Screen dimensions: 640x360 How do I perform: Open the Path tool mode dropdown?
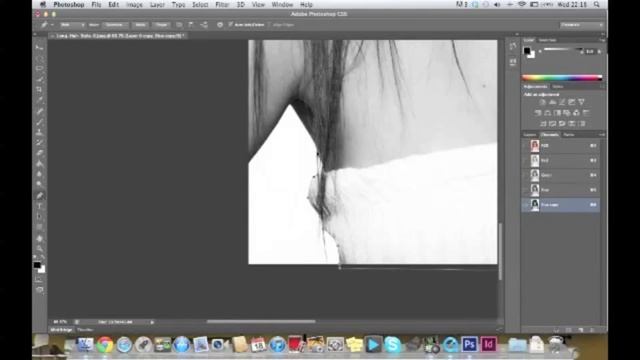[72, 25]
